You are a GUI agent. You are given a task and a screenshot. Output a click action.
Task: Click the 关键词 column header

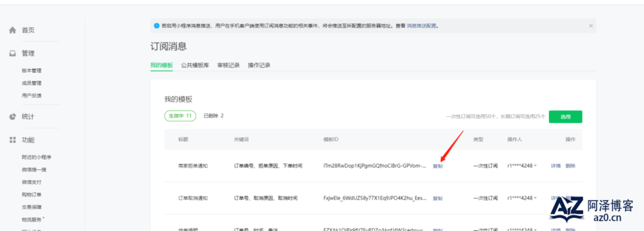[x=241, y=139]
